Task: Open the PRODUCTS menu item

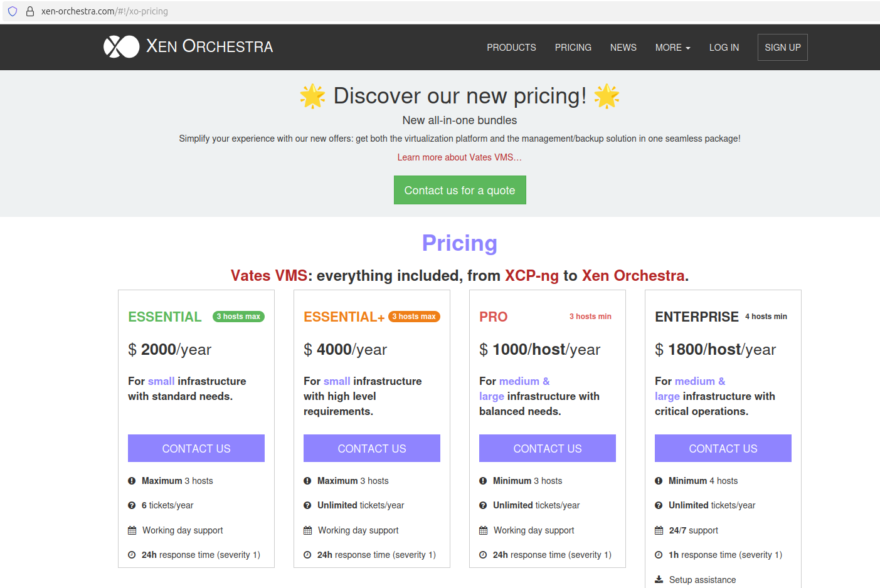Action: (x=511, y=48)
